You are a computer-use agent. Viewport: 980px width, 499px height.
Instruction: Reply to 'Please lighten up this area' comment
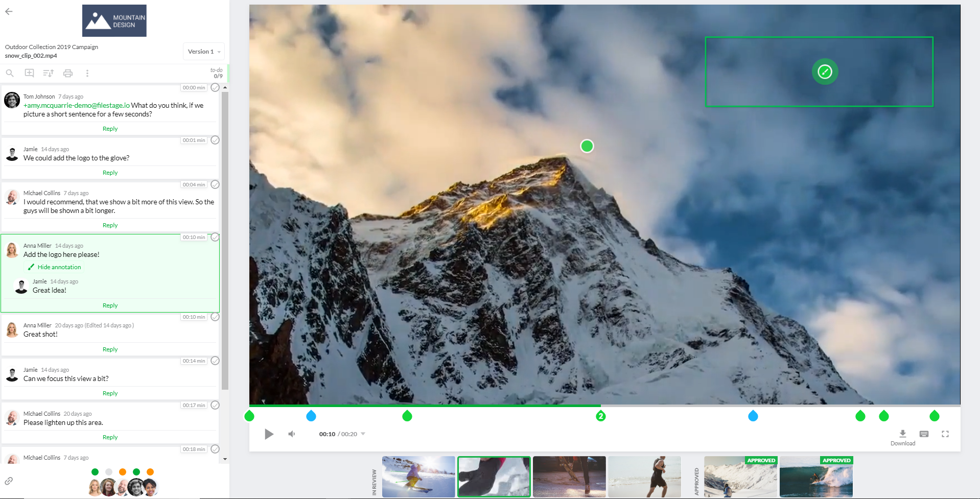[110, 437]
